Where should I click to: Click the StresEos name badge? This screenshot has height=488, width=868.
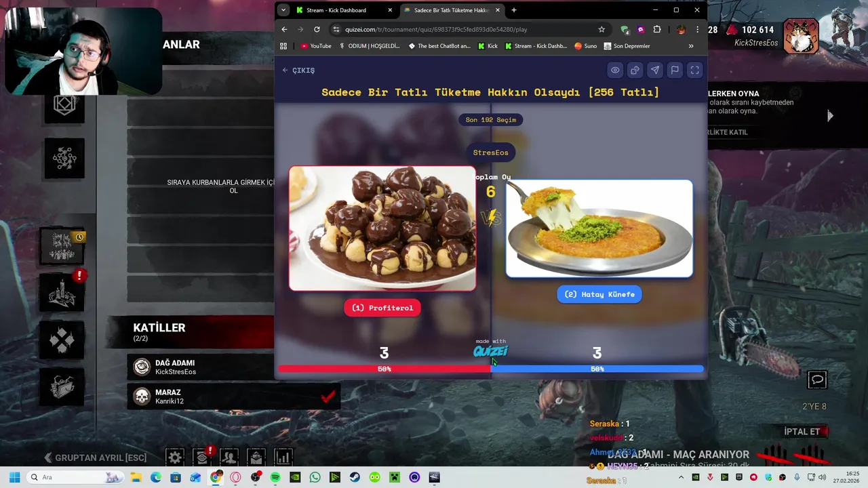click(x=490, y=152)
